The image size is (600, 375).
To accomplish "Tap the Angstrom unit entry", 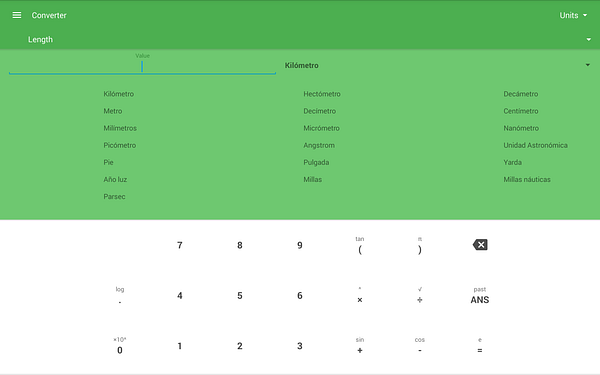I will point(319,145).
